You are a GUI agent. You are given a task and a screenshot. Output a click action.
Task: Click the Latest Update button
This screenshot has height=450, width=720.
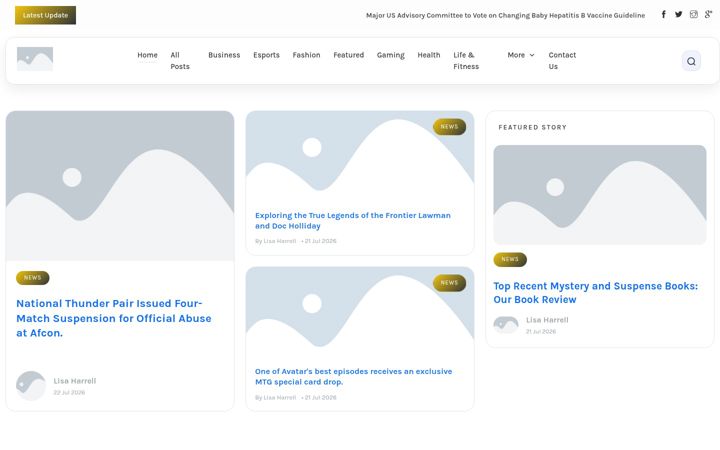click(45, 15)
